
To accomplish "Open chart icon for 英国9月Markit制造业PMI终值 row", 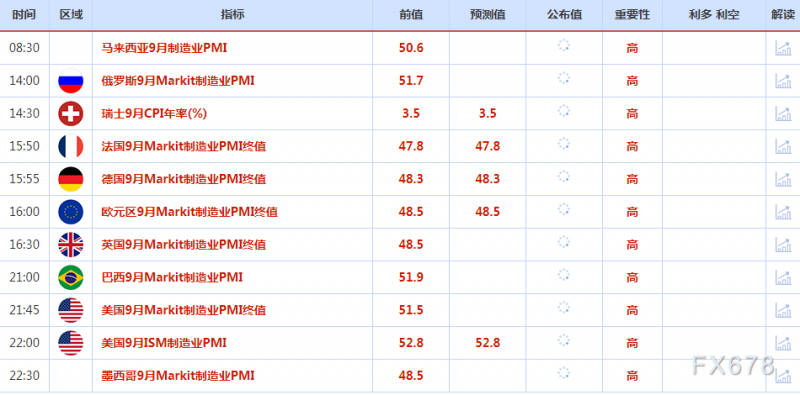I will click(783, 244).
